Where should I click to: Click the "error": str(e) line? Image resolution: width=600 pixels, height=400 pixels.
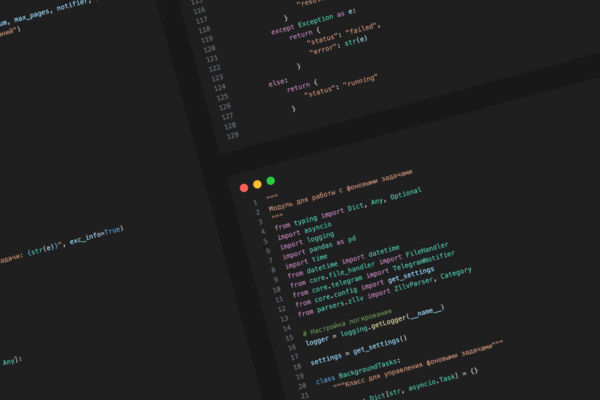coord(338,45)
